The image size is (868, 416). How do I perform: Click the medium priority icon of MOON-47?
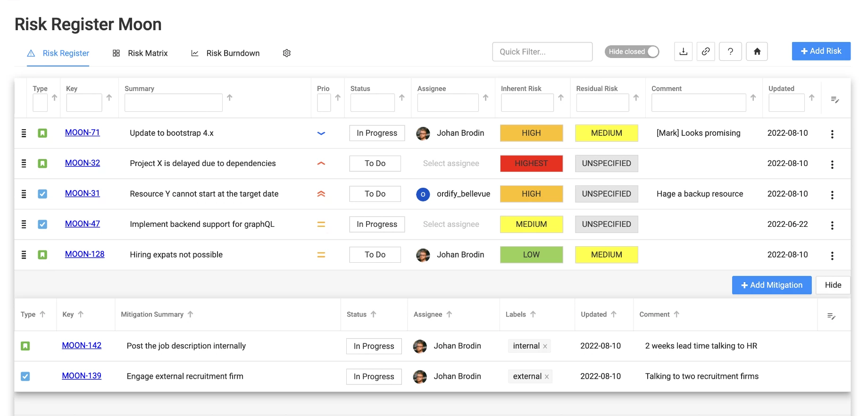coord(321,225)
